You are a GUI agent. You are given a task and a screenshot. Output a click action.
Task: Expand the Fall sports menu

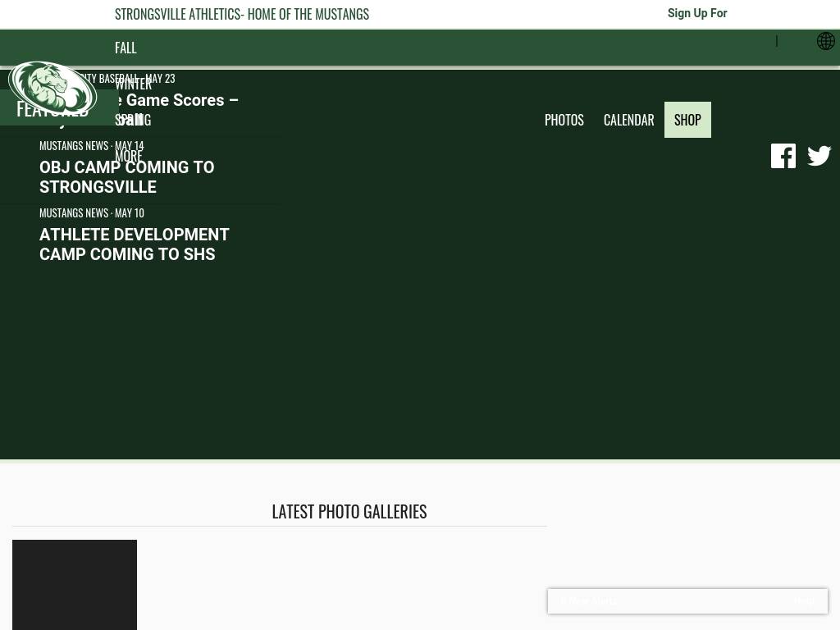coord(126,48)
